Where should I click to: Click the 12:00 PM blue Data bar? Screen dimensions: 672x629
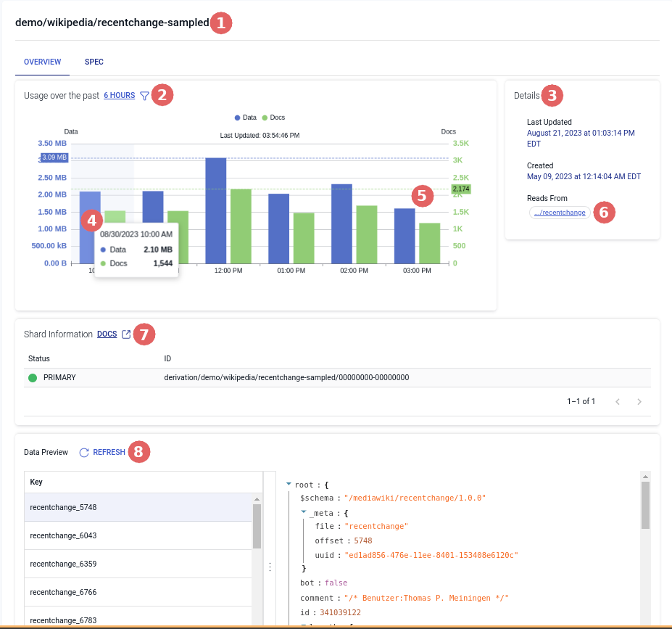[216, 210]
